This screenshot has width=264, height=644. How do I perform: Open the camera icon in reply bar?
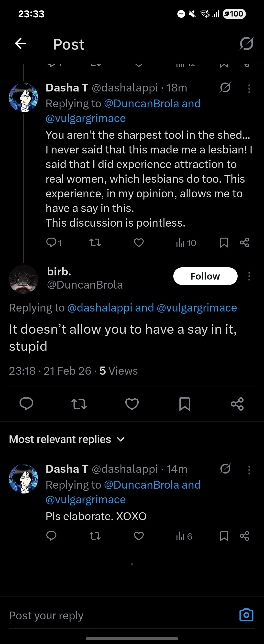point(246,615)
